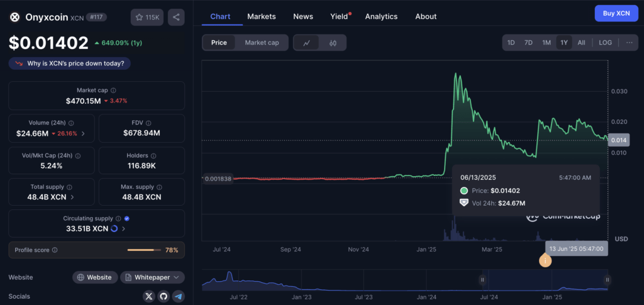
Task: Click the Onyxcoin logo icon
Action: pos(15,17)
